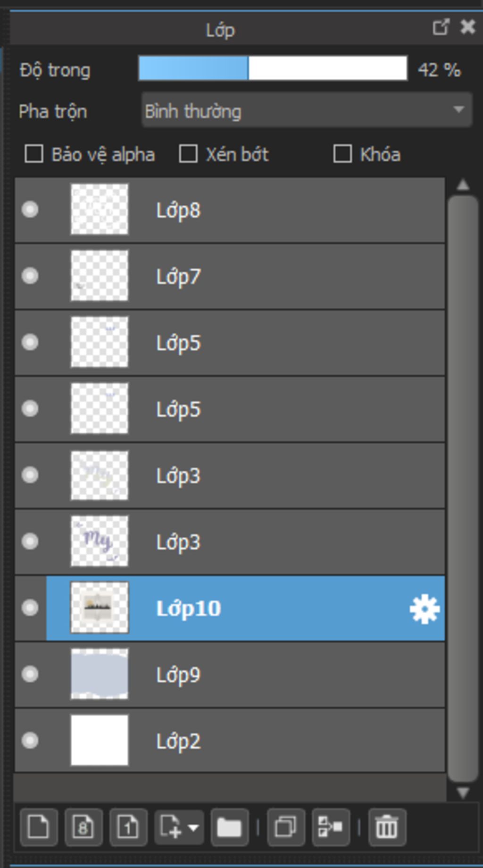Delete the selected layer with trash icon
483x868 pixels.
tap(387, 827)
